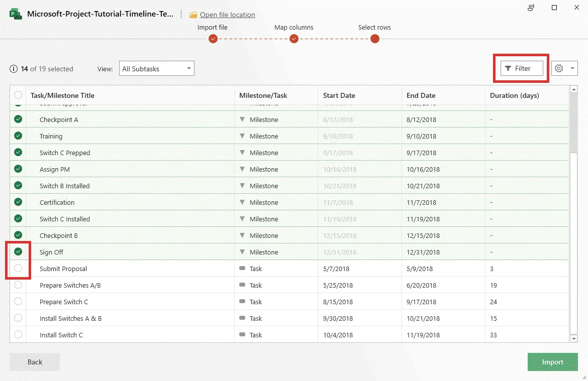This screenshot has width=588, height=381.
Task: Click the info icon beside selected count
Action: 14,69
